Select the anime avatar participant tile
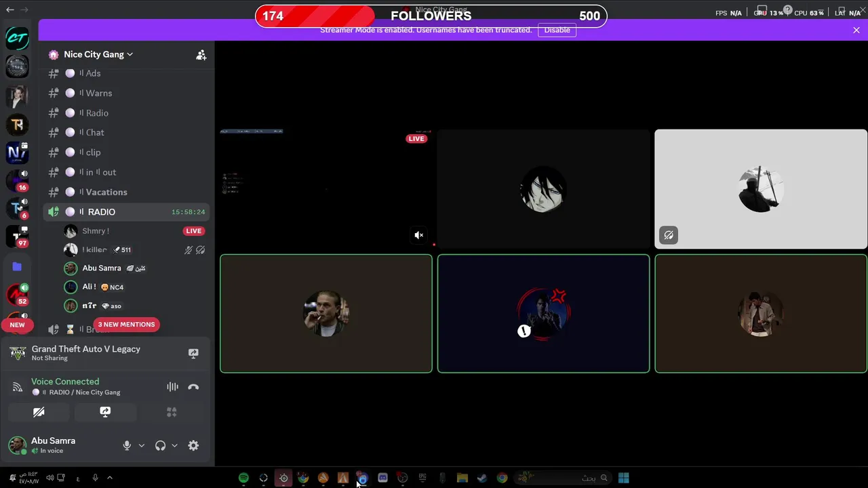This screenshot has height=488, width=868. tap(543, 188)
